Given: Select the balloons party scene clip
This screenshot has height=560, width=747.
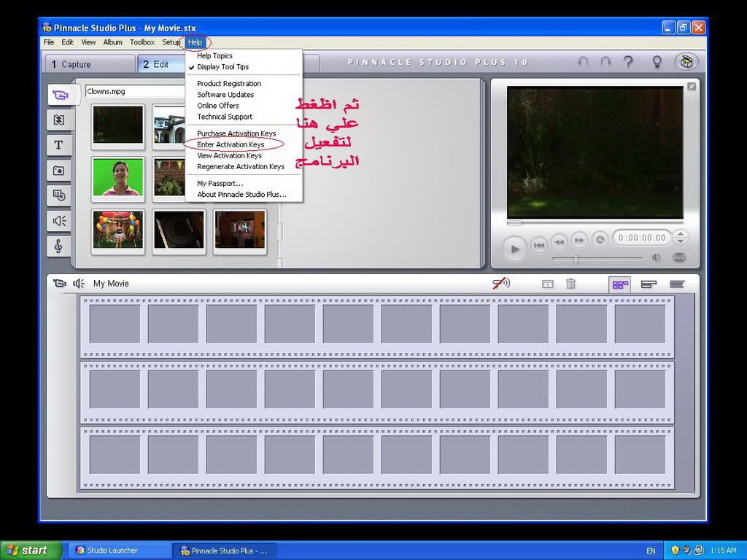Looking at the screenshot, I should (x=118, y=230).
